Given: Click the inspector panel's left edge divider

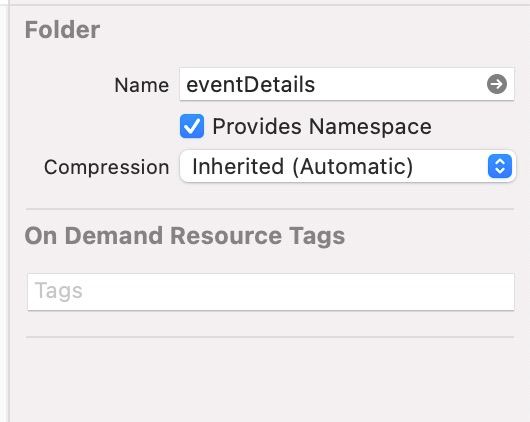Looking at the screenshot, I should 8,211.
